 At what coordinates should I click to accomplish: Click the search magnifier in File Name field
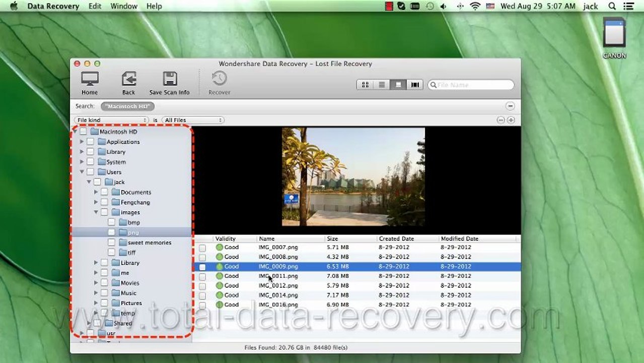(433, 85)
